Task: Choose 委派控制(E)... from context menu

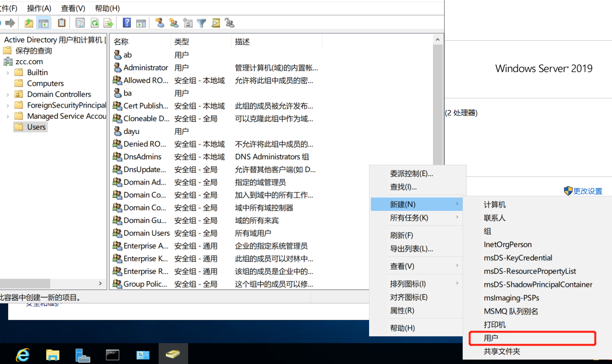Action: click(x=417, y=174)
